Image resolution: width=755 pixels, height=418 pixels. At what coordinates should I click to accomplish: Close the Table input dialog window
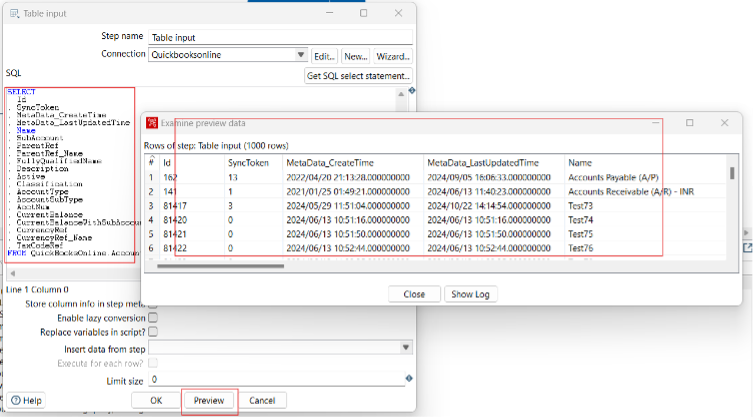point(396,12)
